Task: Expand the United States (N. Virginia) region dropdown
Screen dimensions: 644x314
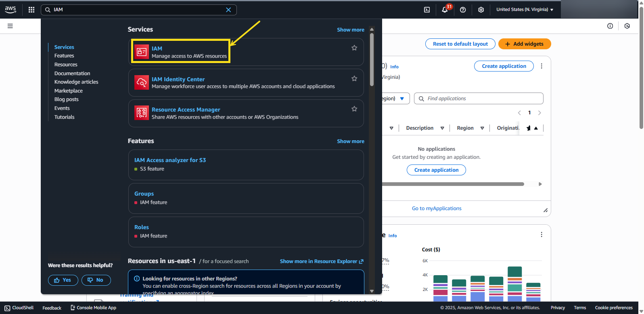Action: point(525,10)
